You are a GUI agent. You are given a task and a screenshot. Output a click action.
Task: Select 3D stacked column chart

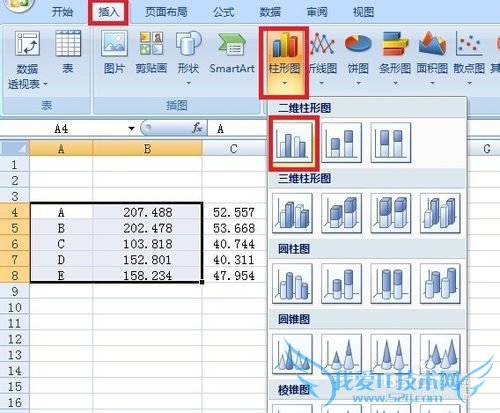point(342,213)
